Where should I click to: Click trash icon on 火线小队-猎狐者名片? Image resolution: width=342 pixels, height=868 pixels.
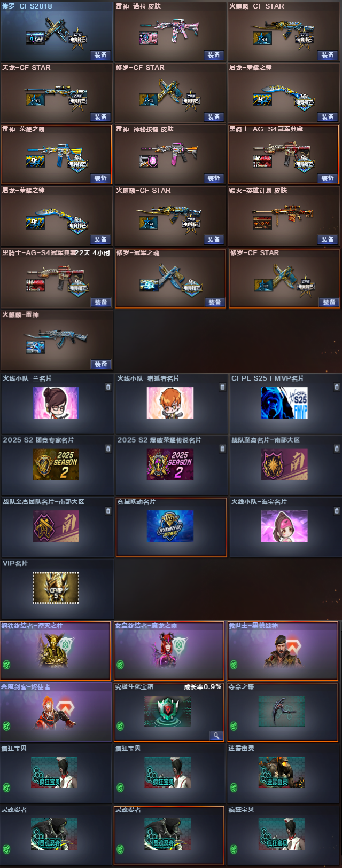[x=223, y=387]
